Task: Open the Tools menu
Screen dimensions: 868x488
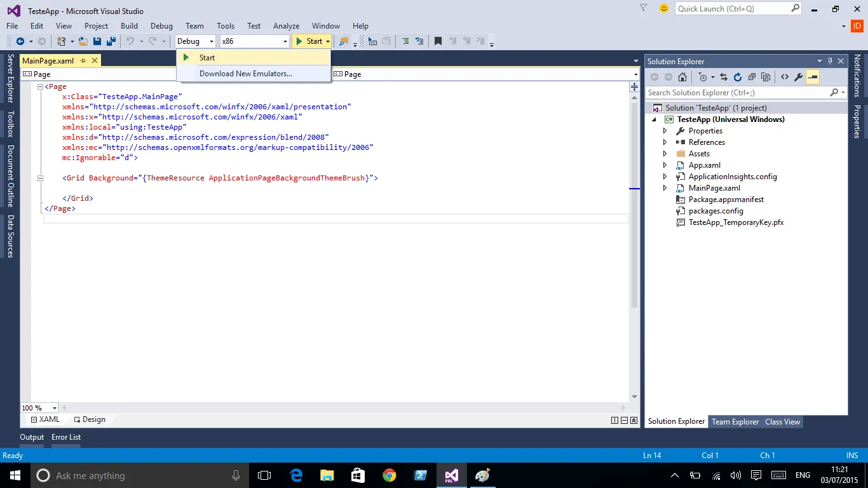Action: [x=226, y=26]
